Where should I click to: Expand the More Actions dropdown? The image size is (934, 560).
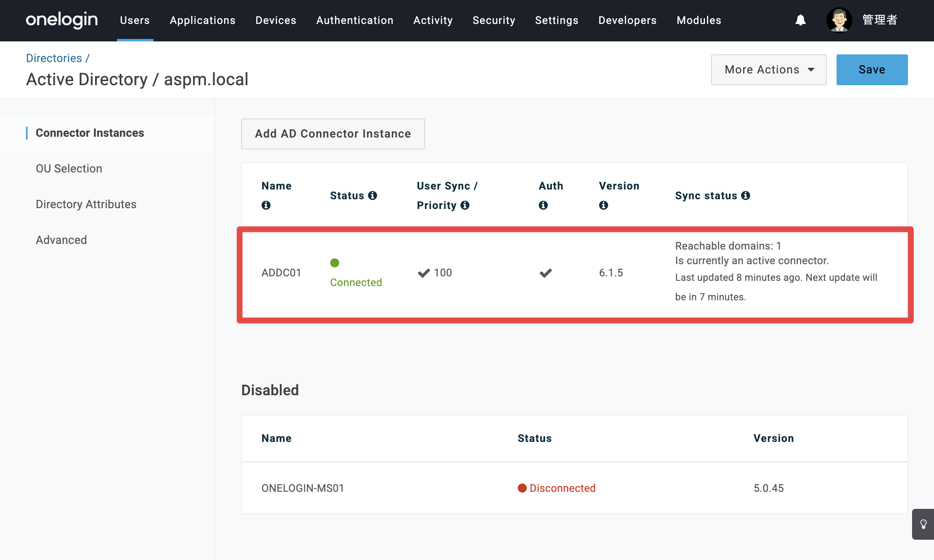point(769,70)
